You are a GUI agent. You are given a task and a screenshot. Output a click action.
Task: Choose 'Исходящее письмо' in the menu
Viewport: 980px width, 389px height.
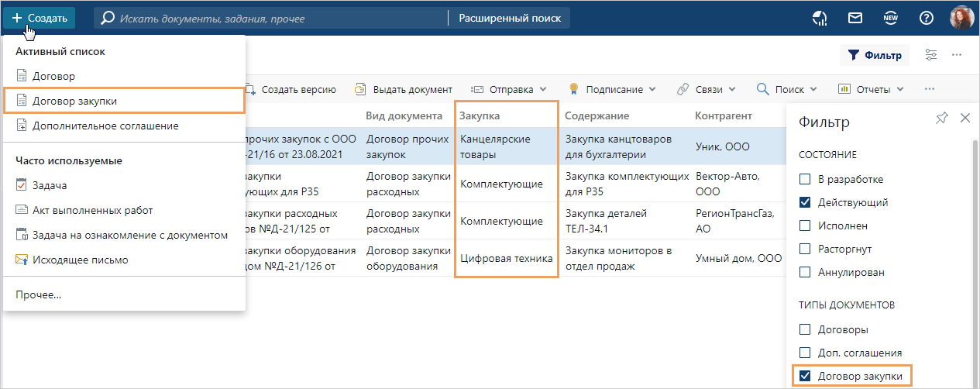click(80, 260)
